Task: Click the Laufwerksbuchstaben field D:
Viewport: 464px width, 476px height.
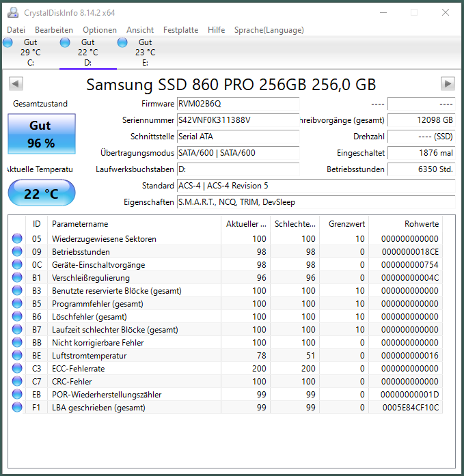Action: 238,169
